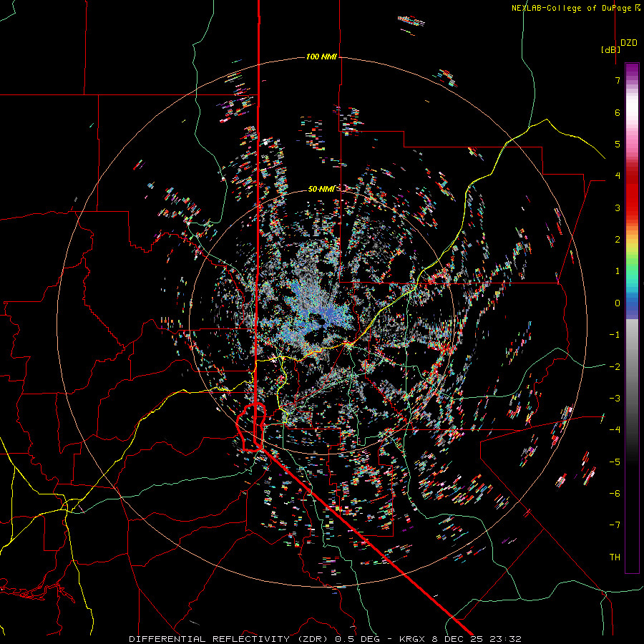Click the 2 value on color scale
Image resolution: width=644 pixels, height=644 pixels.
tap(618, 240)
